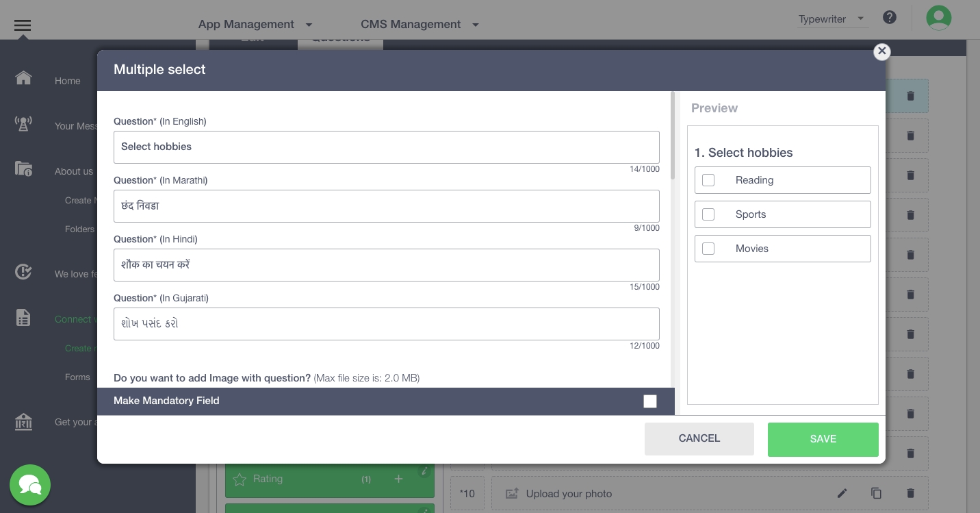Screen dimensions: 980x513
Task: Click the English question input field
Action: pos(386,147)
